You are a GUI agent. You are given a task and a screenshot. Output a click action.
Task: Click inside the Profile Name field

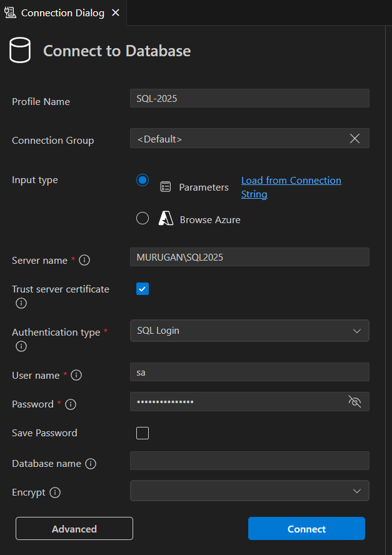[249, 98]
